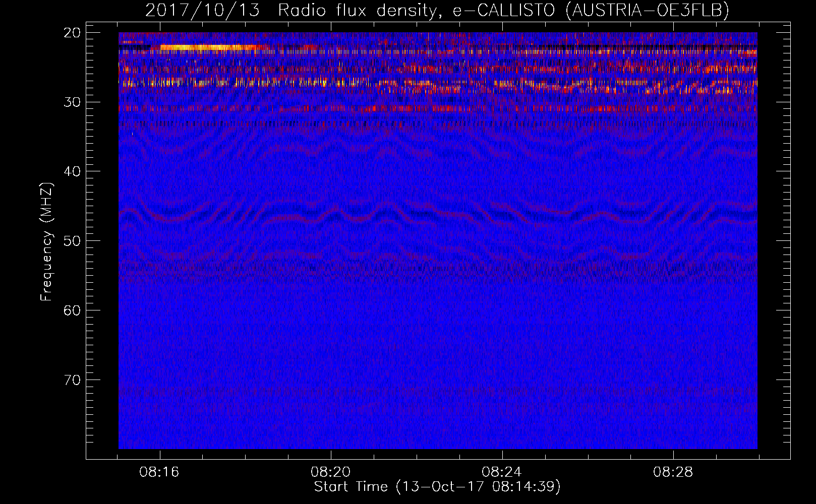
Task: Click the '50' frequency tick label
Action: click(73, 241)
